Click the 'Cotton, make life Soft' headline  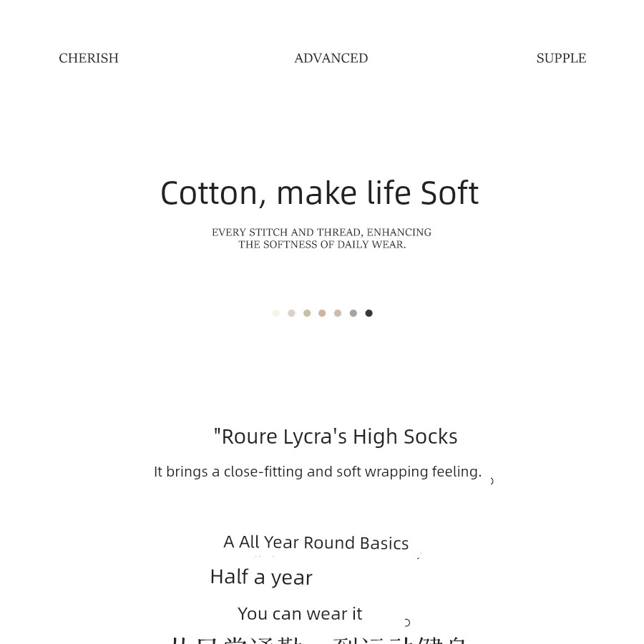[319, 193]
